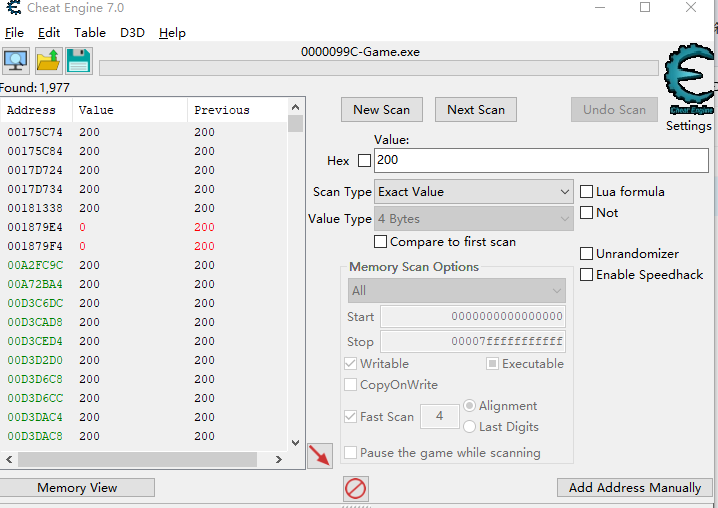Select the Alignment radio button
This screenshot has height=508, width=718.
coord(469,406)
